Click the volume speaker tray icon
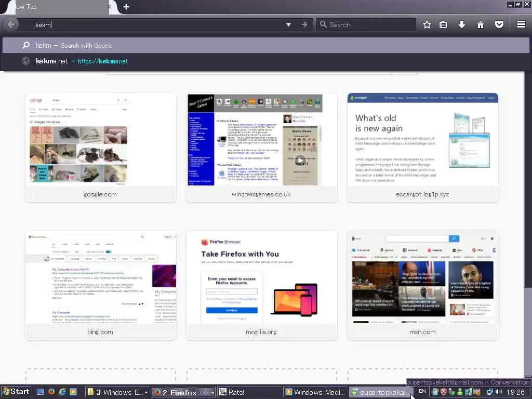Viewport: 532px width, 399px height. tap(499, 392)
